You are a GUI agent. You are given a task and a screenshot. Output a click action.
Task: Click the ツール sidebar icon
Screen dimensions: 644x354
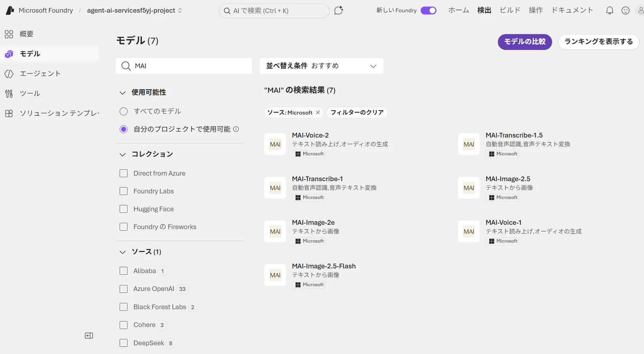9,94
